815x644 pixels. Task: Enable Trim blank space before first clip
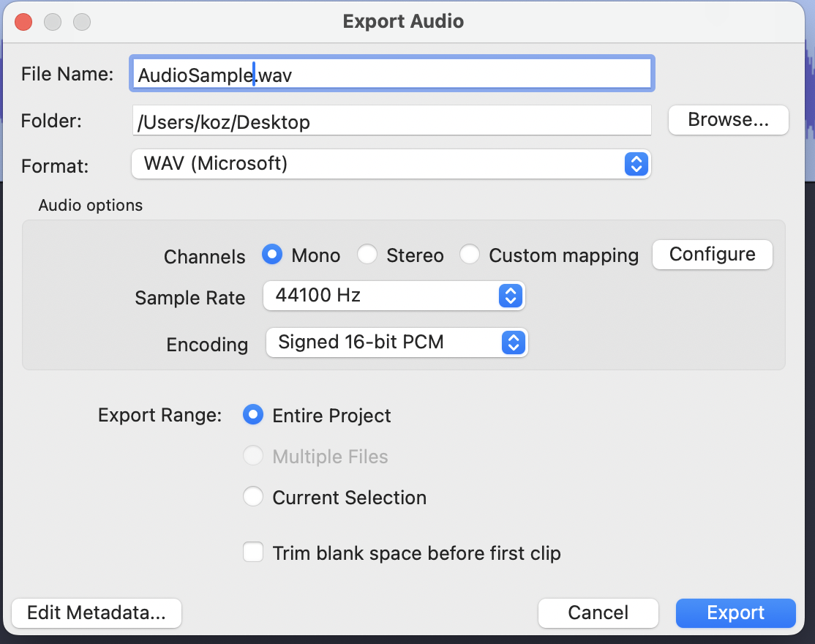253,553
